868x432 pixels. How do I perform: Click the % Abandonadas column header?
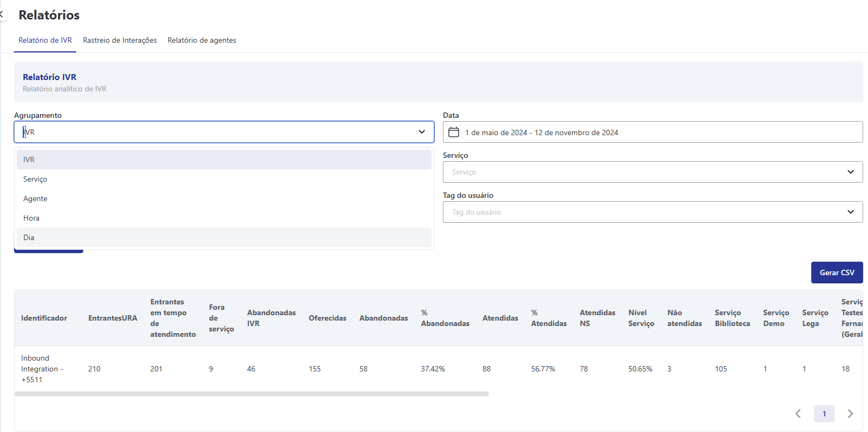click(445, 318)
